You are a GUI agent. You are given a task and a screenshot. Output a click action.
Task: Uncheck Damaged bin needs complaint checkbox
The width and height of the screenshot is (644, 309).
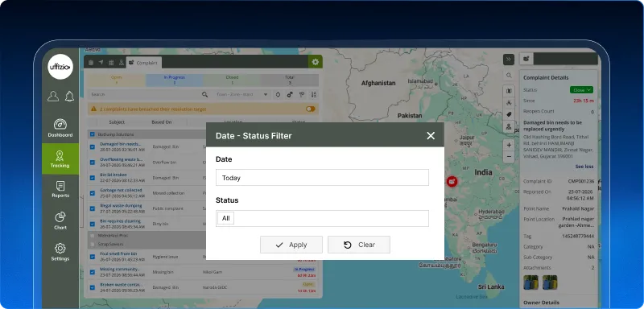coord(93,146)
